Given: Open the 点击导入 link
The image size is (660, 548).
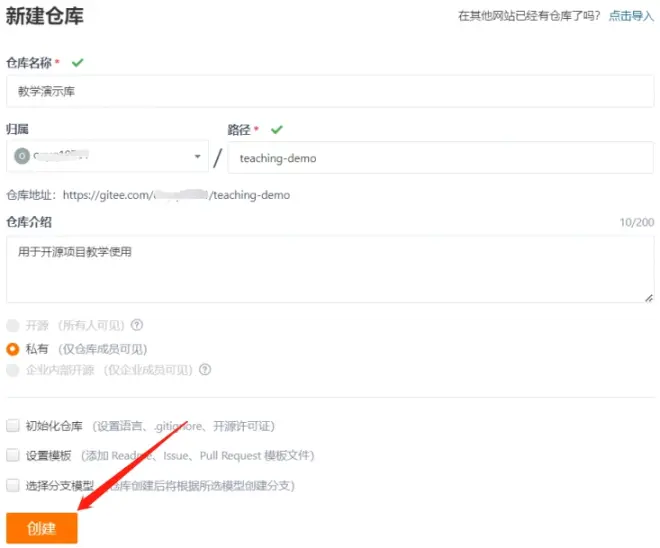Looking at the screenshot, I should click(631, 16).
